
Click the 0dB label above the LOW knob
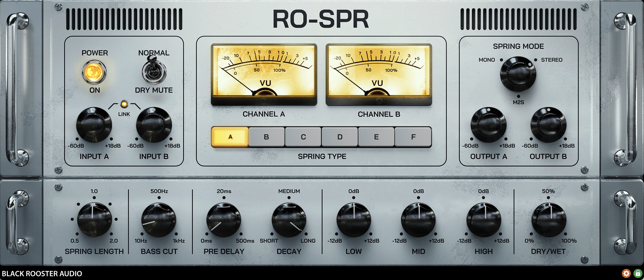click(x=354, y=191)
